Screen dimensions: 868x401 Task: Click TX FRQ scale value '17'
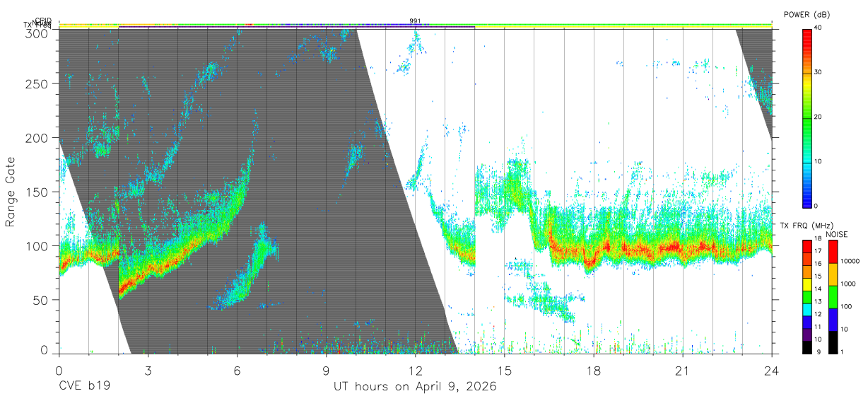click(x=819, y=251)
